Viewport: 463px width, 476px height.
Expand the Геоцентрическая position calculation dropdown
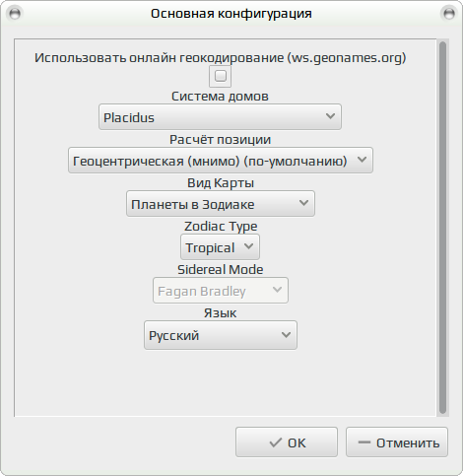221,161
